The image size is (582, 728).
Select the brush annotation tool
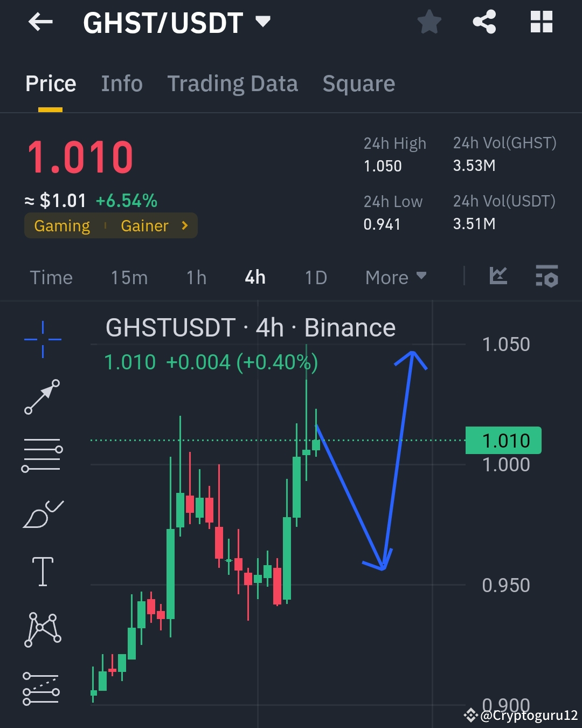[42, 513]
